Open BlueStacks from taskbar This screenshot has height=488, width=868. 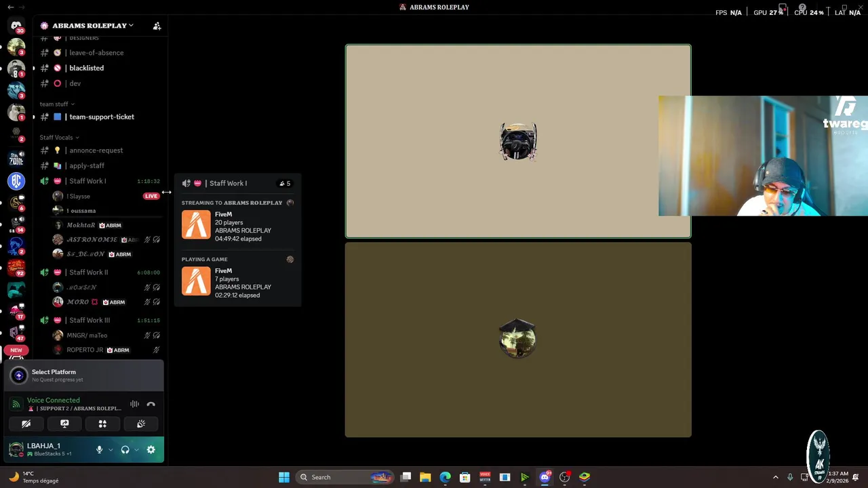point(585,477)
